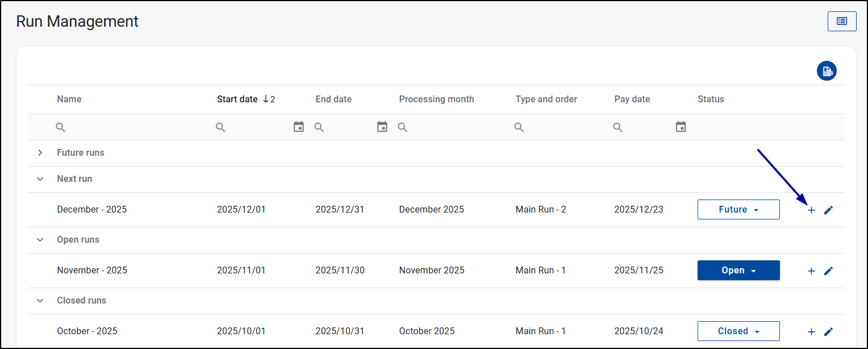Open the Pay date calendar picker

click(681, 127)
